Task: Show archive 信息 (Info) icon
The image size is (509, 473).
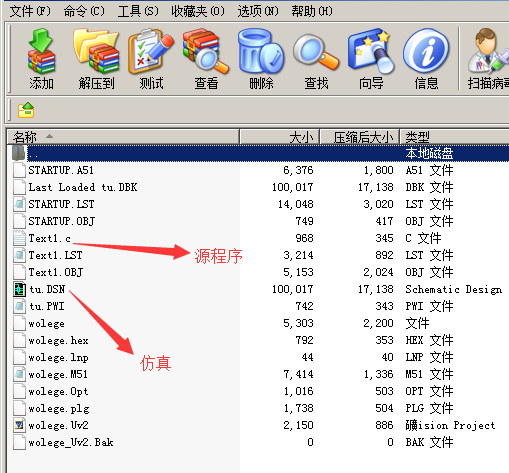Action: (426, 59)
